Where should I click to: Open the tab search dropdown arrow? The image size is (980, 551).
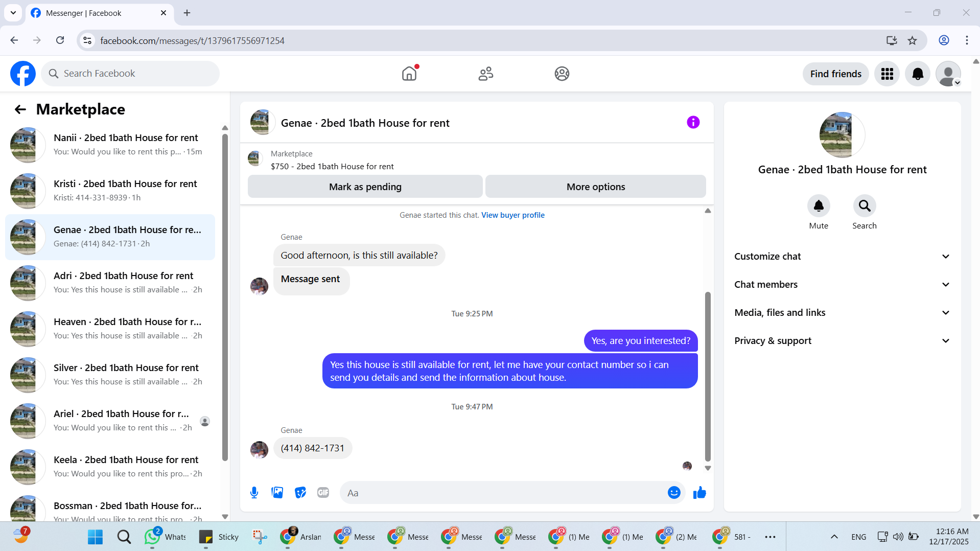[x=13, y=13]
